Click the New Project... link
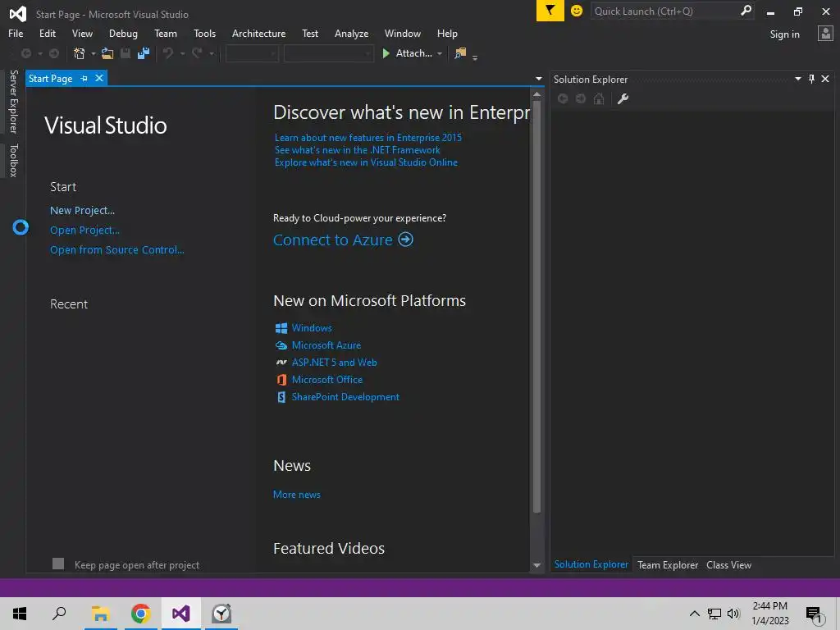The height and width of the screenshot is (630, 840). pyautogui.click(x=83, y=211)
